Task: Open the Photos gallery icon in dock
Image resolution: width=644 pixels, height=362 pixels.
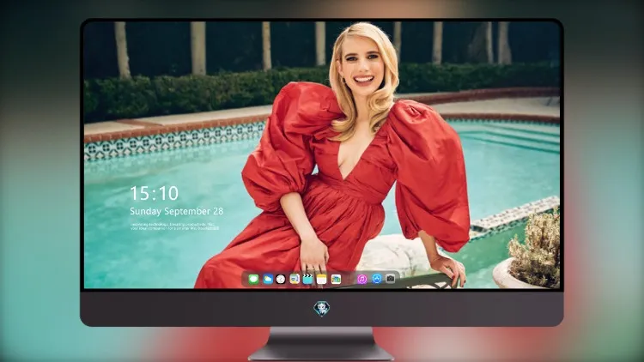Action: click(x=336, y=280)
